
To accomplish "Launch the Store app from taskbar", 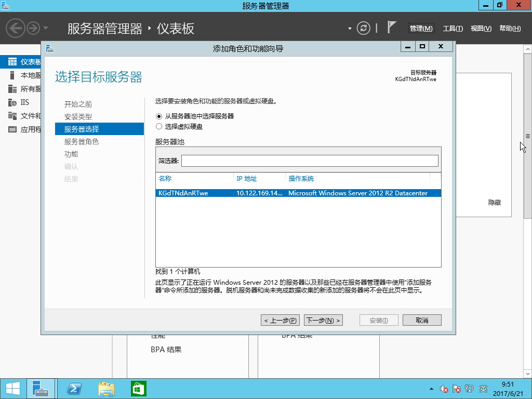I will pos(139,389).
